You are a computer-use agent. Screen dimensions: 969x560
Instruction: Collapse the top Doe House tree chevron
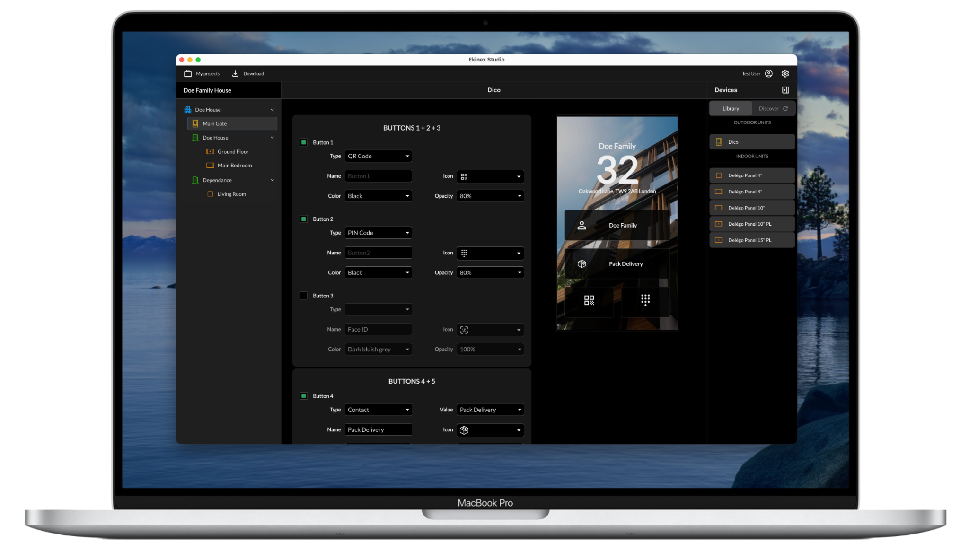272,110
